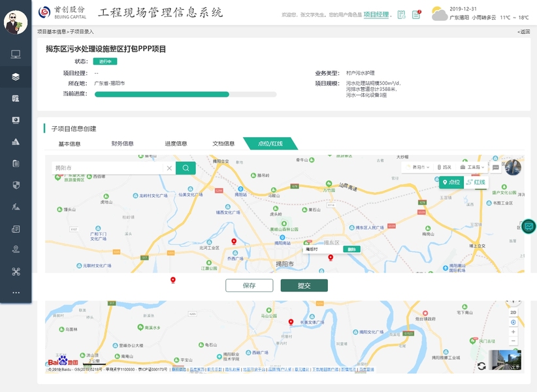Open the map location sidebar icon
Image resolution: width=537 pixels, height=392 pixels.
tap(16, 249)
